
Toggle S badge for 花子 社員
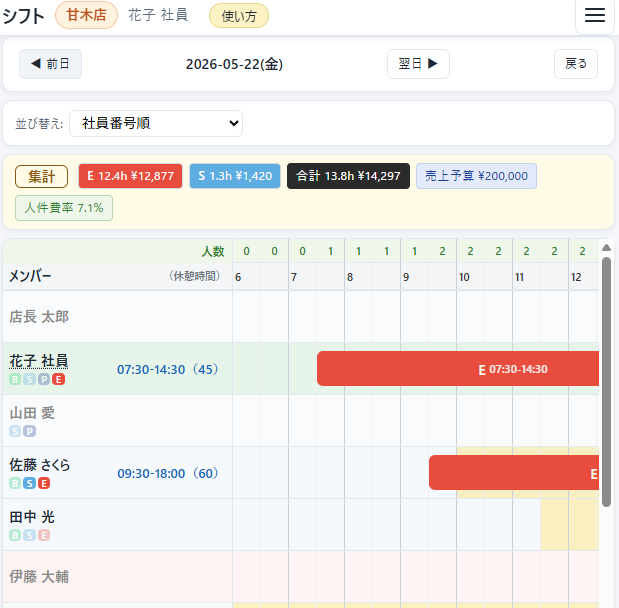(x=30, y=379)
